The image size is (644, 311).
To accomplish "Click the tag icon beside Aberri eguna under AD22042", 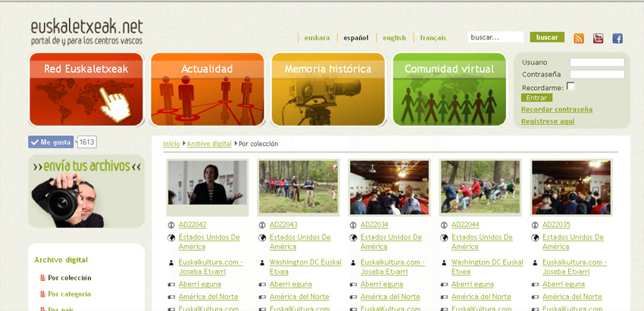I will pos(171,285).
